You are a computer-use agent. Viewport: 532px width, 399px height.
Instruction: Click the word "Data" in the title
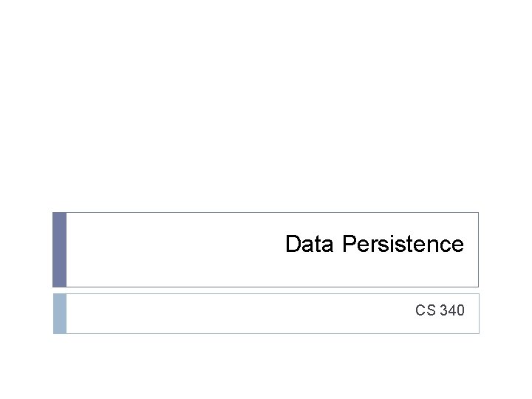click(x=310, y=245)
